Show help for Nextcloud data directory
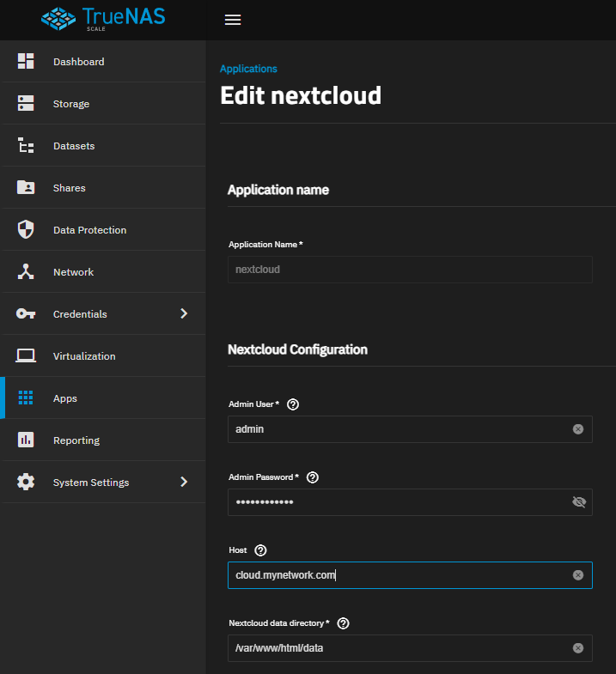Screen dimensions: 616x674 click(344, 623)
